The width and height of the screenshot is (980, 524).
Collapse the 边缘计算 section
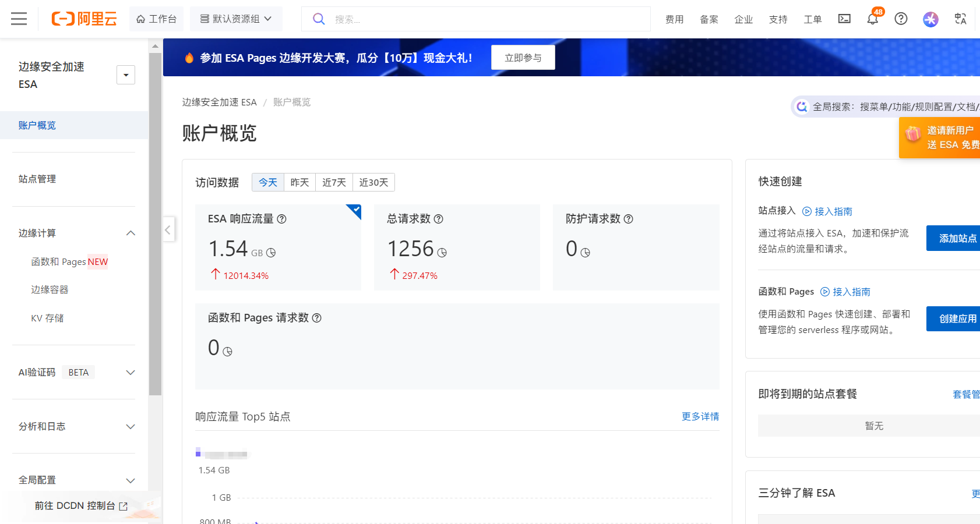coord(131,233)
